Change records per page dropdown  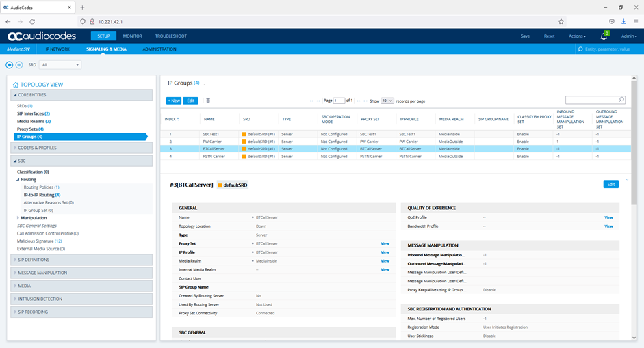387,101
